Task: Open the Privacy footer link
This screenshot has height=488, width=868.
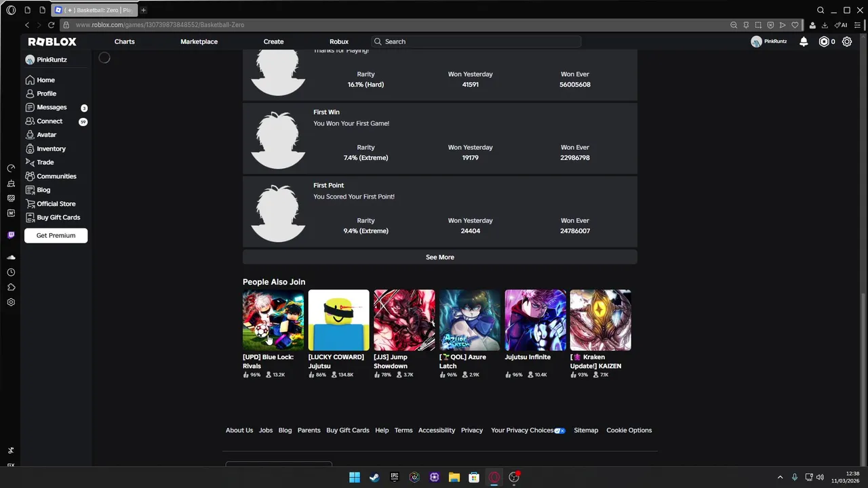Action: click(x=472, y=430)
